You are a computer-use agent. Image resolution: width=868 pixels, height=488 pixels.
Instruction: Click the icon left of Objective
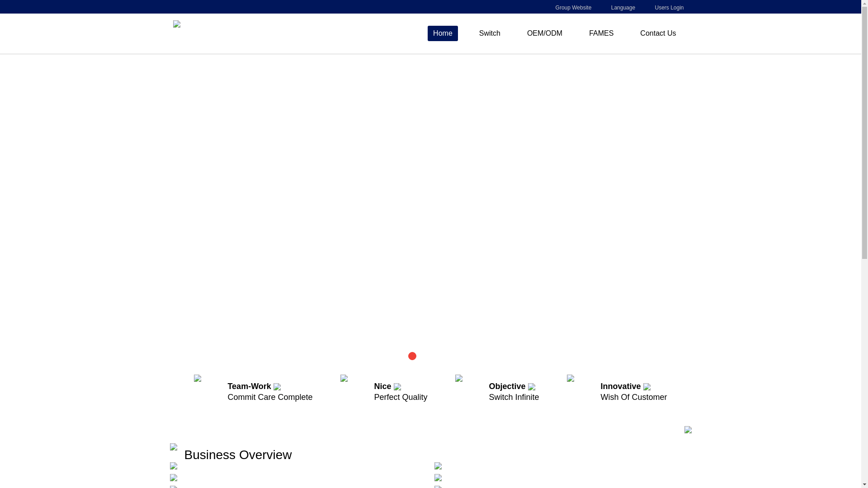coord(459,378)
